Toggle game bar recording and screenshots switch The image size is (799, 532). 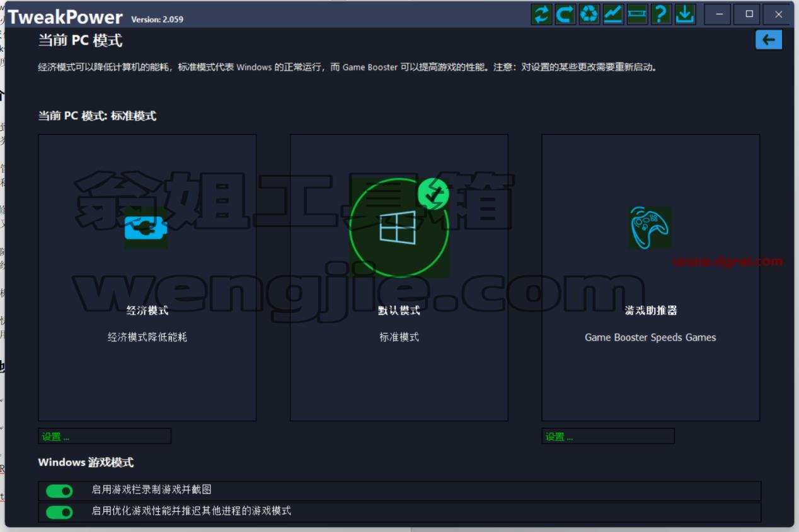point(59,491)
